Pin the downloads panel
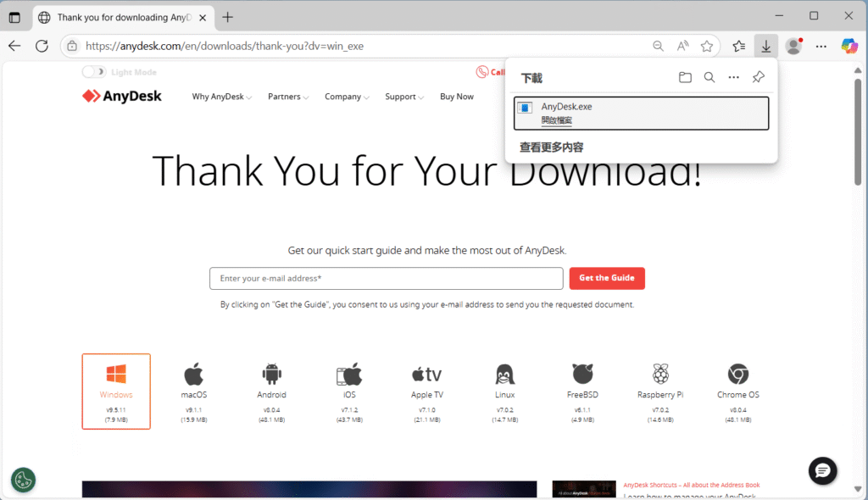868x500 pixels. [759, 78]
